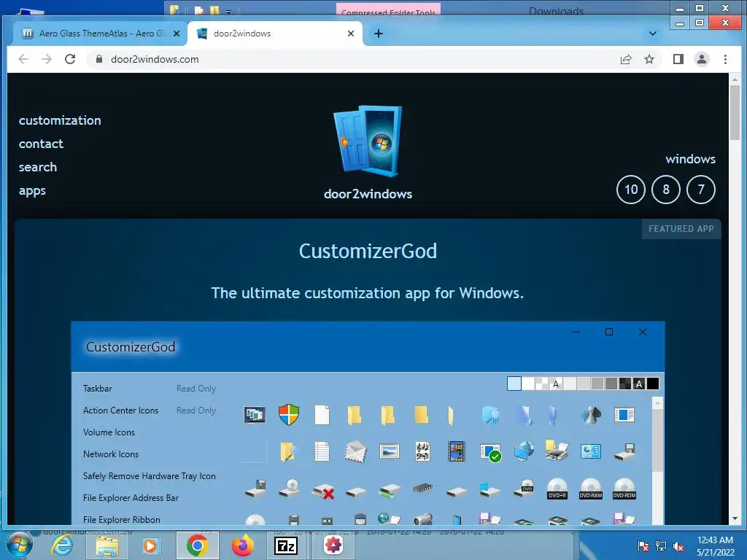The width and height of the screenshot is (747, 560).
Task: Close the door2windows tab
Action: coord(351,34)
